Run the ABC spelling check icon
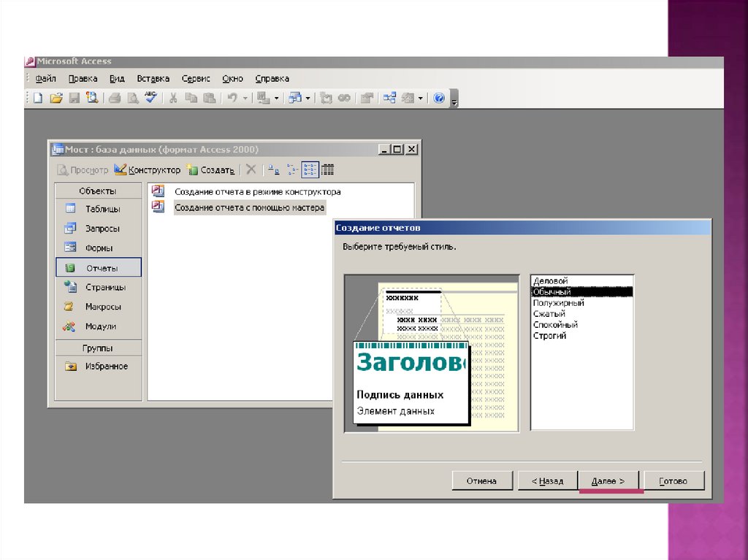This screenshot has width=748, height=560. 150,98
